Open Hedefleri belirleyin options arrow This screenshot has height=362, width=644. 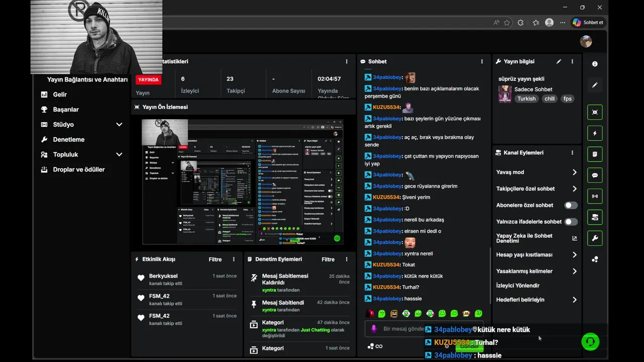point(575,300)
